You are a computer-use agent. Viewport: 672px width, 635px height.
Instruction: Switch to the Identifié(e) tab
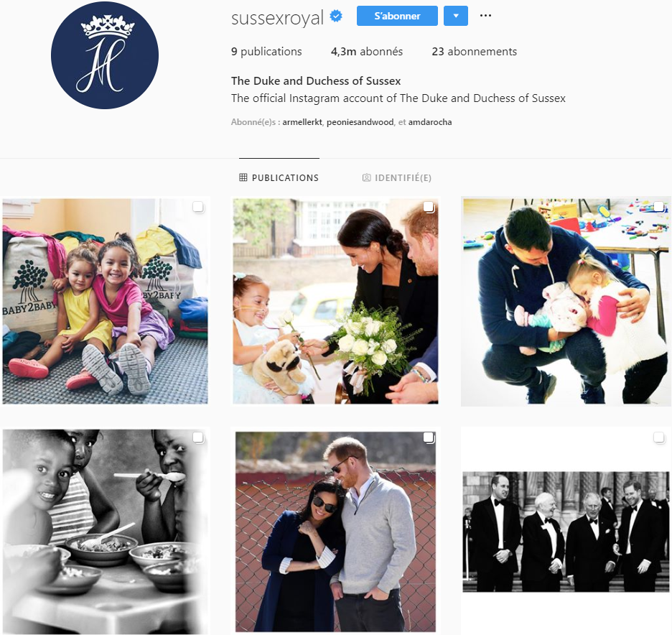click(397, 177)
